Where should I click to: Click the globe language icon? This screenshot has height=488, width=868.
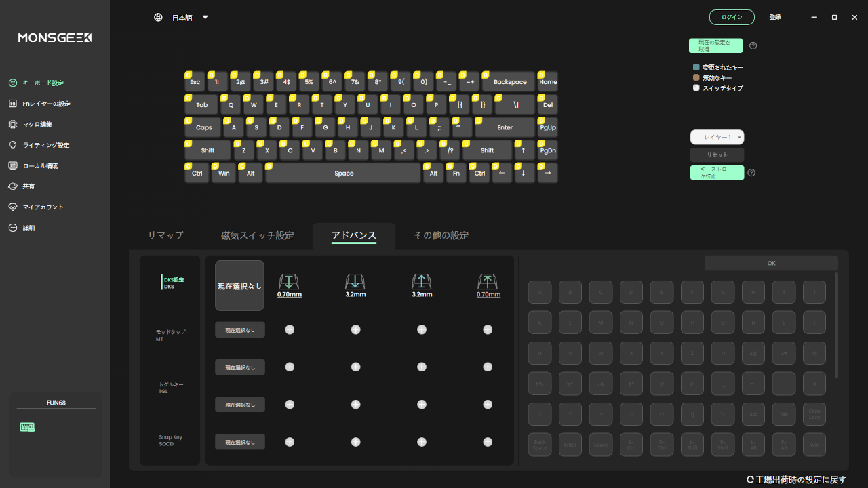click(x=158, y=18)
